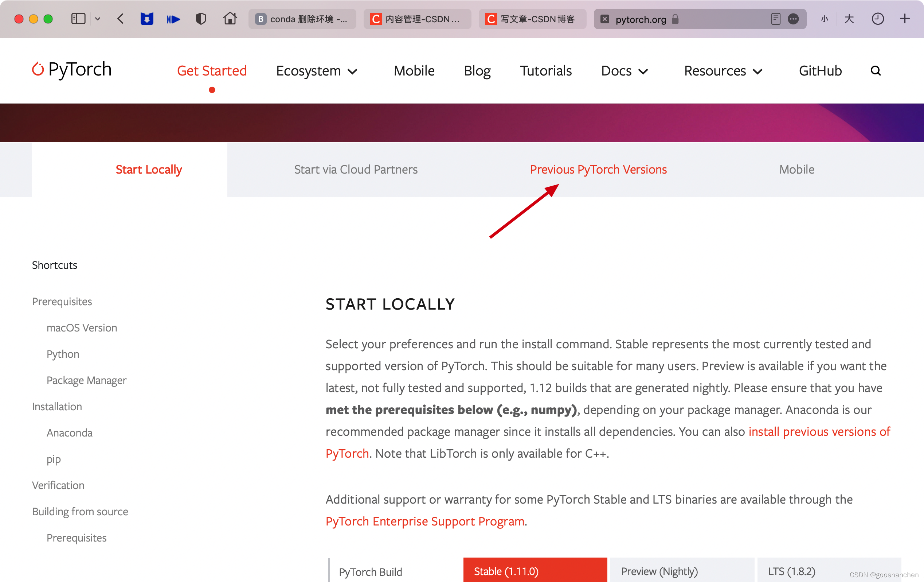Open a new tab with plus icon
Image resolution: width=924 pixels, height=582 pixels.
pyautogui.click(x=905, y=19)
